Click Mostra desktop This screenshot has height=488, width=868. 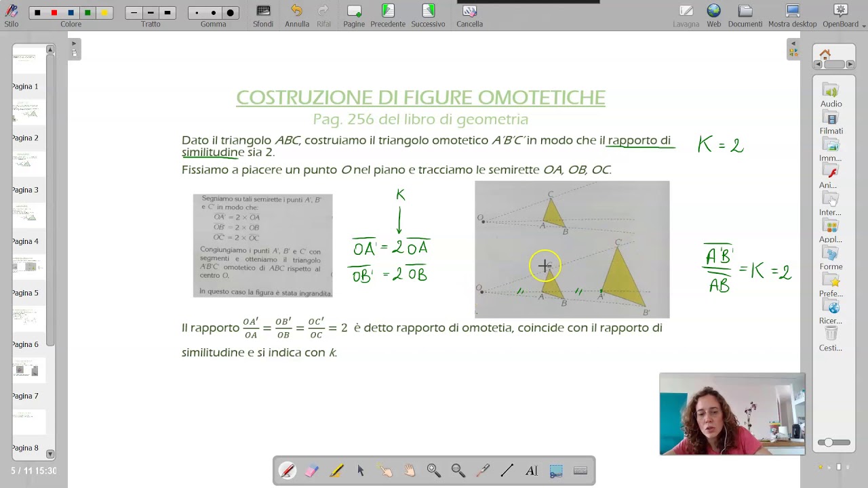[x=792, y=16]
